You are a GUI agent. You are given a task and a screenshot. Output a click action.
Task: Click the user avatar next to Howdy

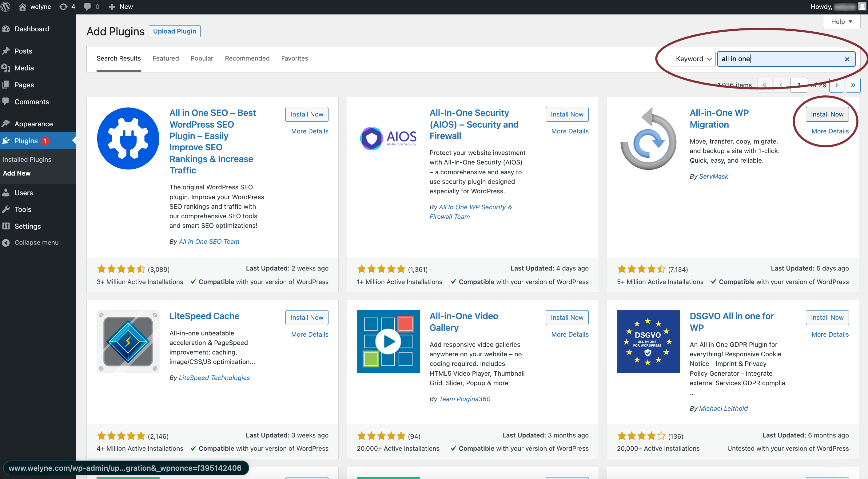[x=862, y=6]
